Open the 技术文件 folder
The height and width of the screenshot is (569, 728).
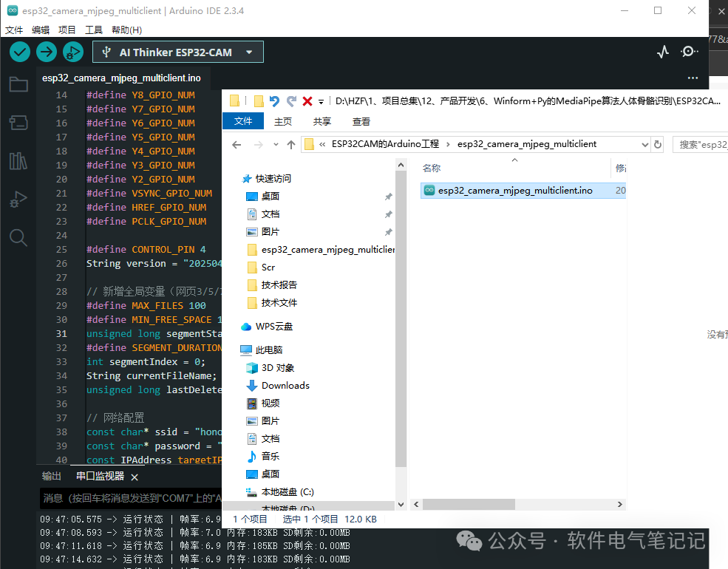pos(279,302)
